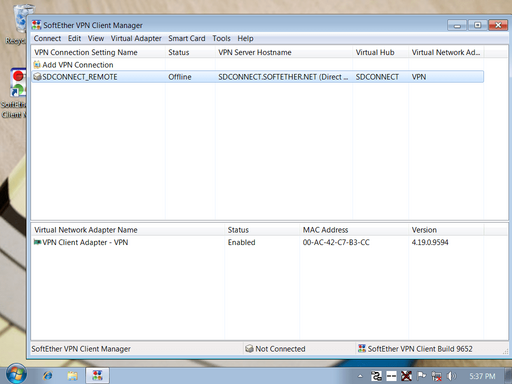
Task: Open the Connect menu
Action: pos(47,38)
